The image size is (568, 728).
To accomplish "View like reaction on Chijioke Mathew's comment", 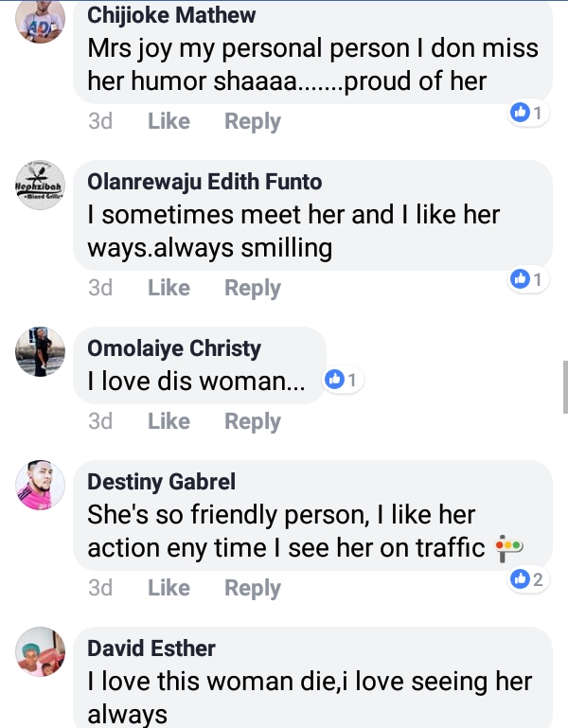I will pyautogui.click(x=527, y=114).
